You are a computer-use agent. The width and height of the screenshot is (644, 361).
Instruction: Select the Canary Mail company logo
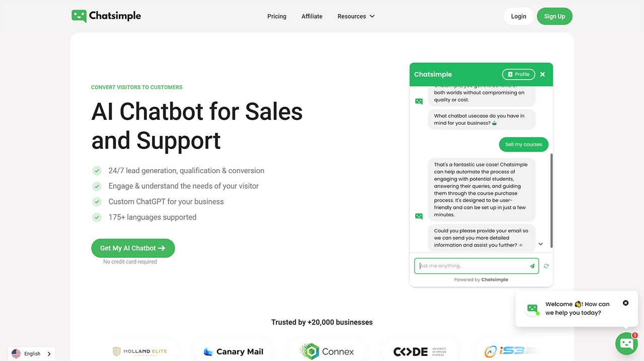tap(233, 351)
